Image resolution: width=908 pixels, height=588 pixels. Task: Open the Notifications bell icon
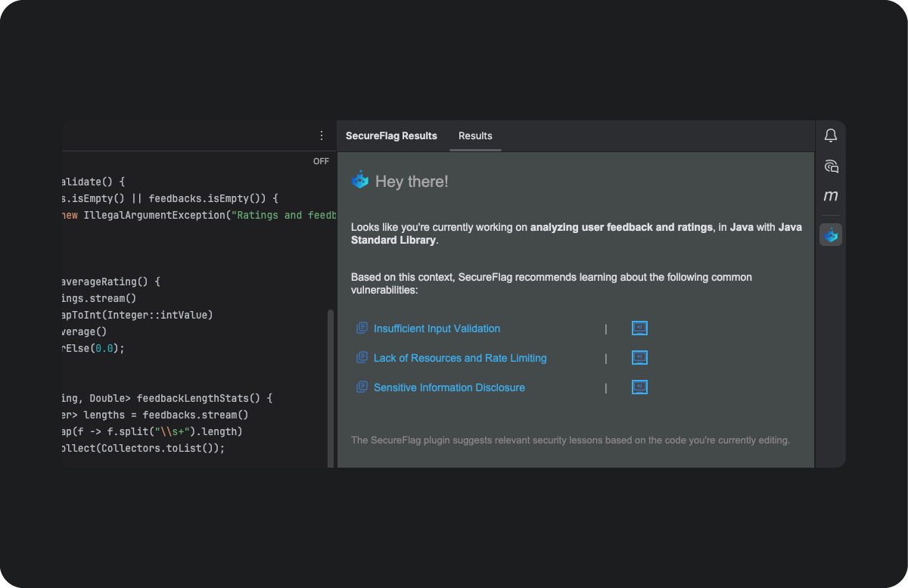[x=831, y=135]
